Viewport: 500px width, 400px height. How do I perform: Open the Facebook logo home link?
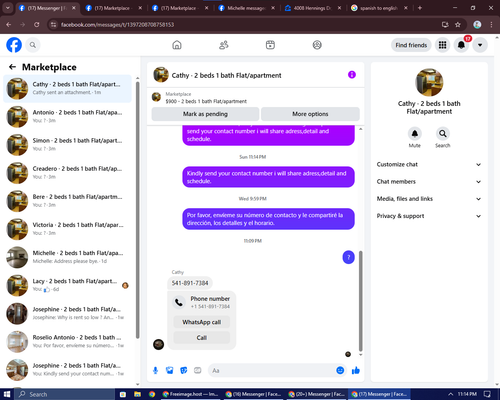[x=14, y=45]
